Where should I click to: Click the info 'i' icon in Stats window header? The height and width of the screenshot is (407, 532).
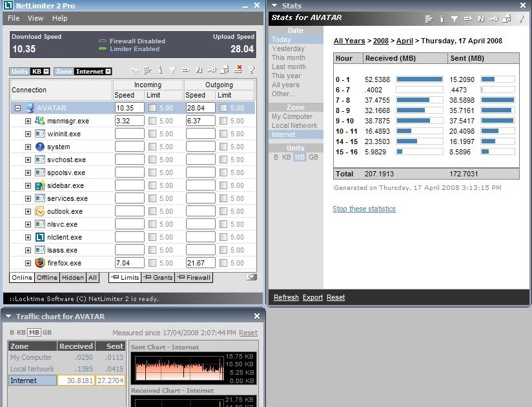coord(442,19)
